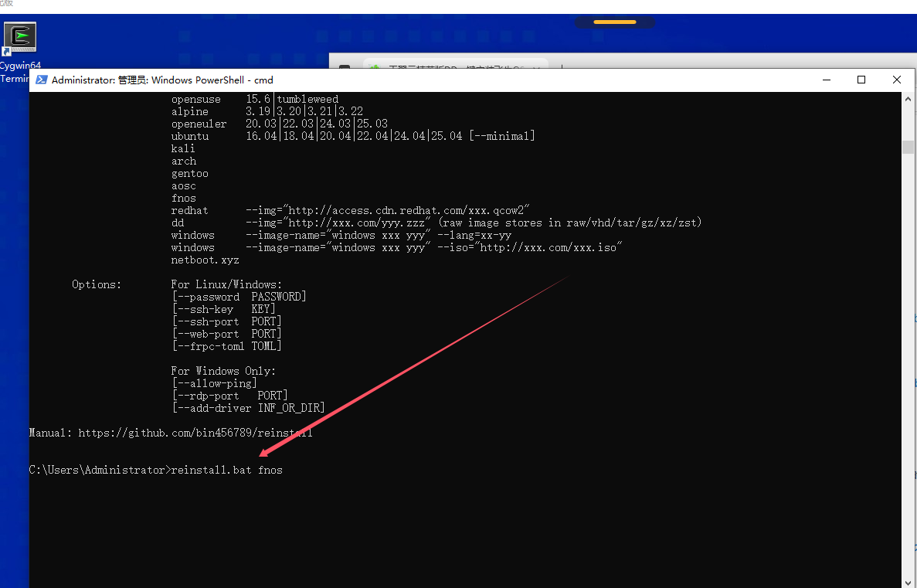Close the Administrator PowerShell window
The height and width of the screenshot is (588, 917).
896,80
